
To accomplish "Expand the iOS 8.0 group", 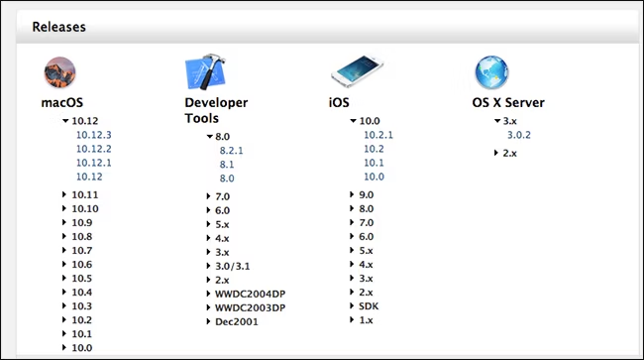I will (352, 208).
